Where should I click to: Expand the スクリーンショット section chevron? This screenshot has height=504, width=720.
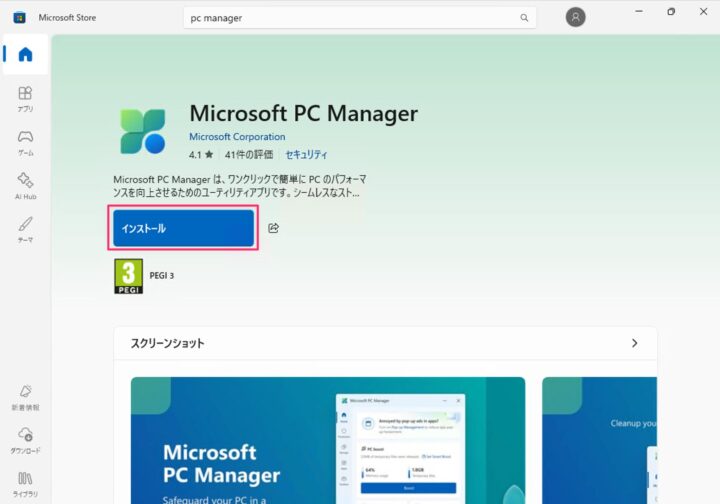tap(634, 343)
